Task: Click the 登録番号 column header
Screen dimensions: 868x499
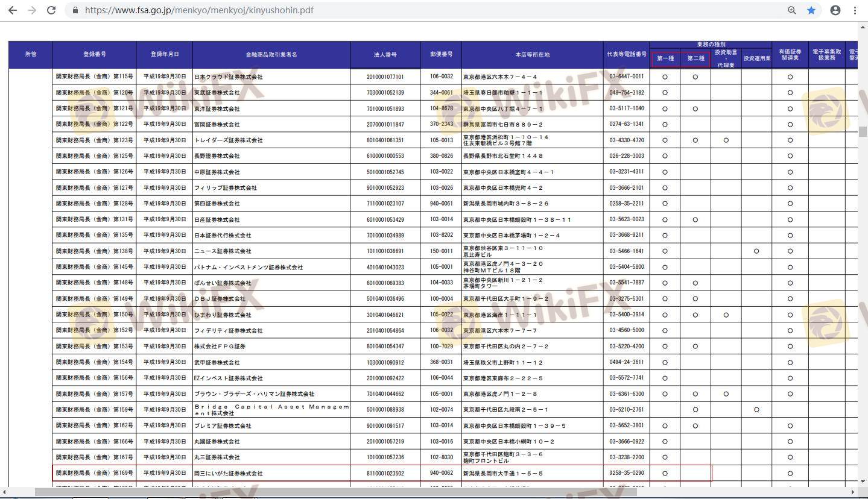Action: point(95,54)
